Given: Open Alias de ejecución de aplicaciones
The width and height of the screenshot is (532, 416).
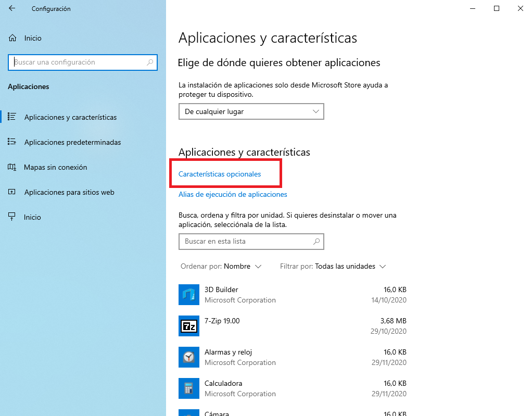Looking at the screenshot, I should tap(233, 194).
